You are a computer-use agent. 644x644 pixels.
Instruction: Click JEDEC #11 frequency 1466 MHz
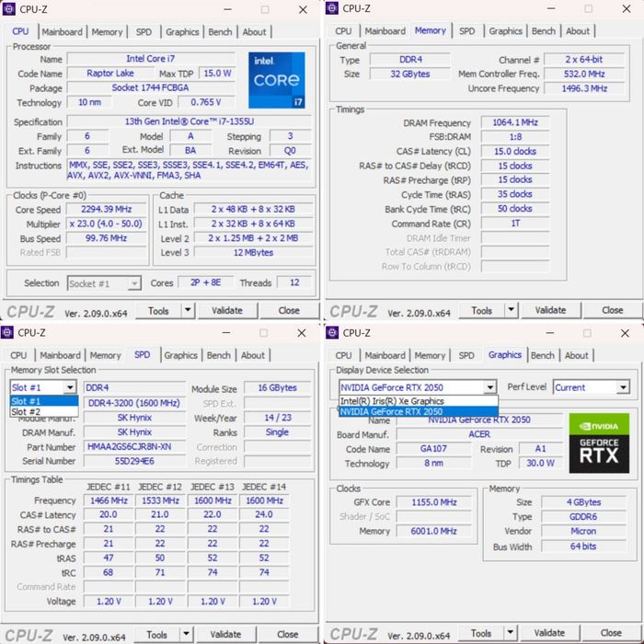[109, 500]
